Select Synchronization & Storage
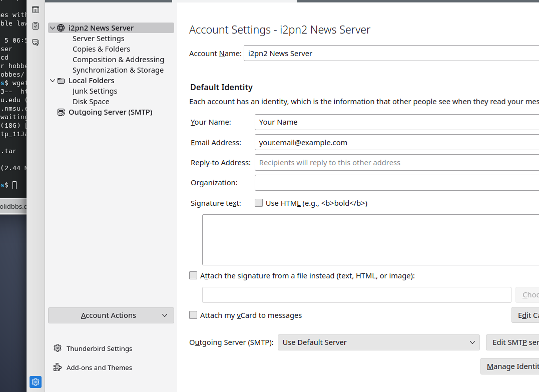 (118, 70)
